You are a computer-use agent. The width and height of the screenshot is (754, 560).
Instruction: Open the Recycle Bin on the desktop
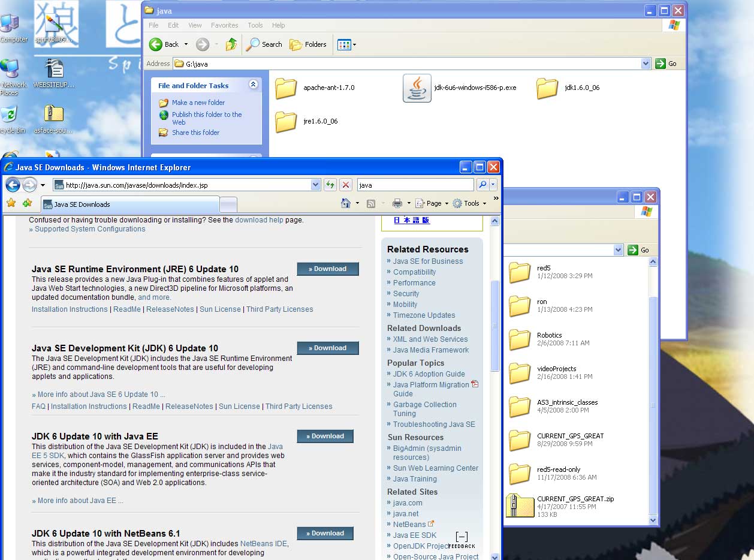point(11,119)
